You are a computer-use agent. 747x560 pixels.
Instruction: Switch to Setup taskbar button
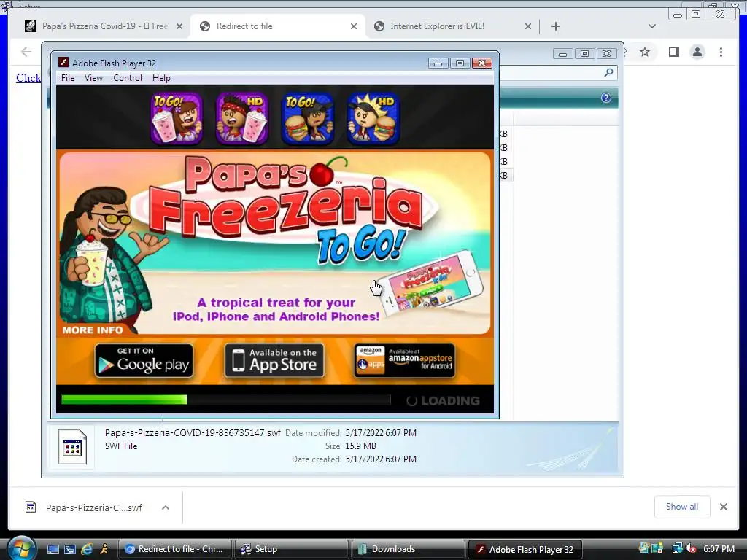click(291, 549)
